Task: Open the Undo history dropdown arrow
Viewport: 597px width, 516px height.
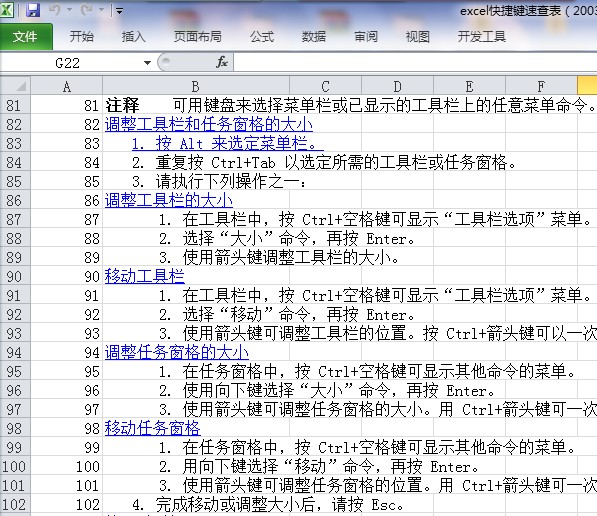Action: click(70, 10)
